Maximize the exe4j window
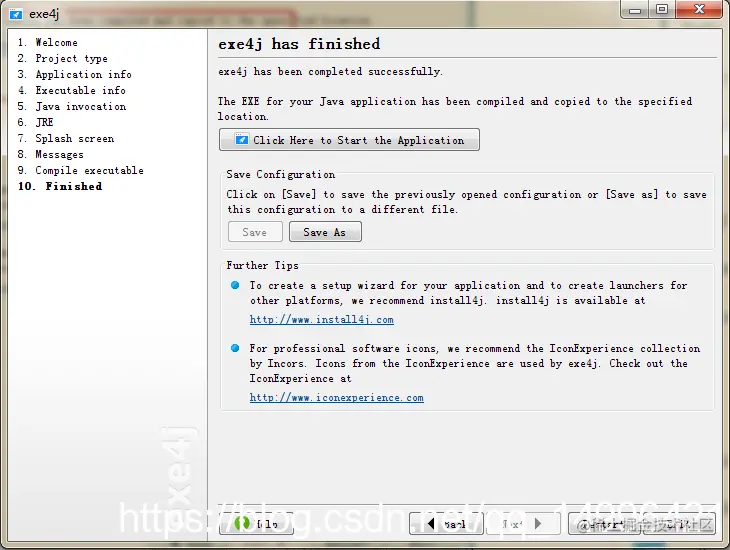 pos(662,10)
